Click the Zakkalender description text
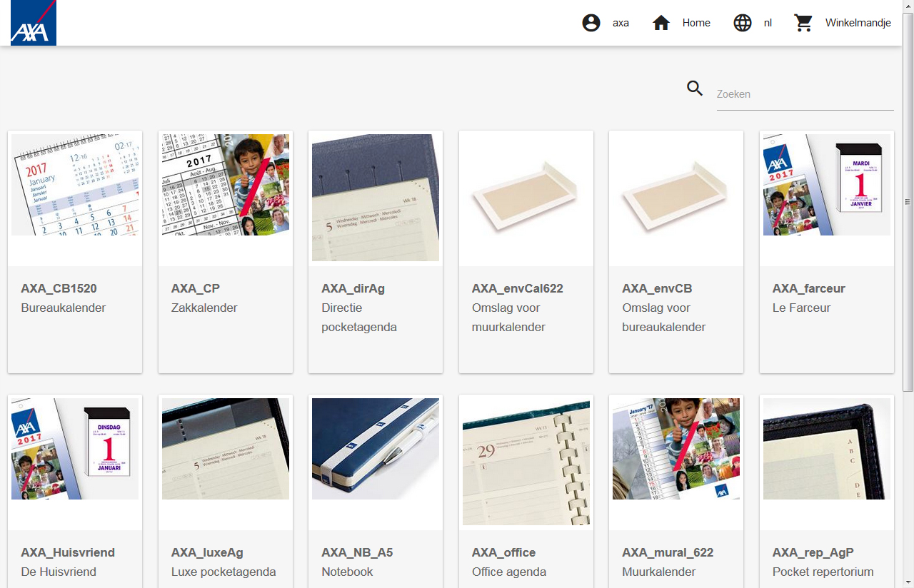Image resolution: width=914 pixels, height=588 pixels. [204, 308]
